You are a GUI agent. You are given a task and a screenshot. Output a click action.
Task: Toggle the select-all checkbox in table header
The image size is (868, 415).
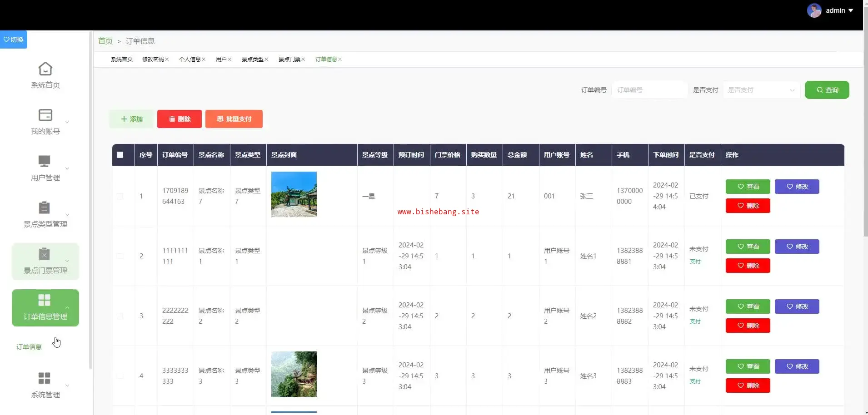(120, 155)
